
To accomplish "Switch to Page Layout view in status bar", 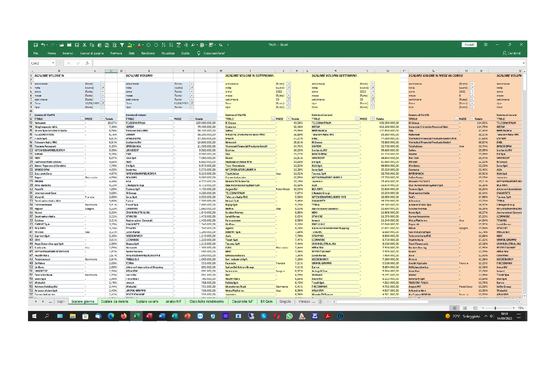I will click(x=465, y=308).
